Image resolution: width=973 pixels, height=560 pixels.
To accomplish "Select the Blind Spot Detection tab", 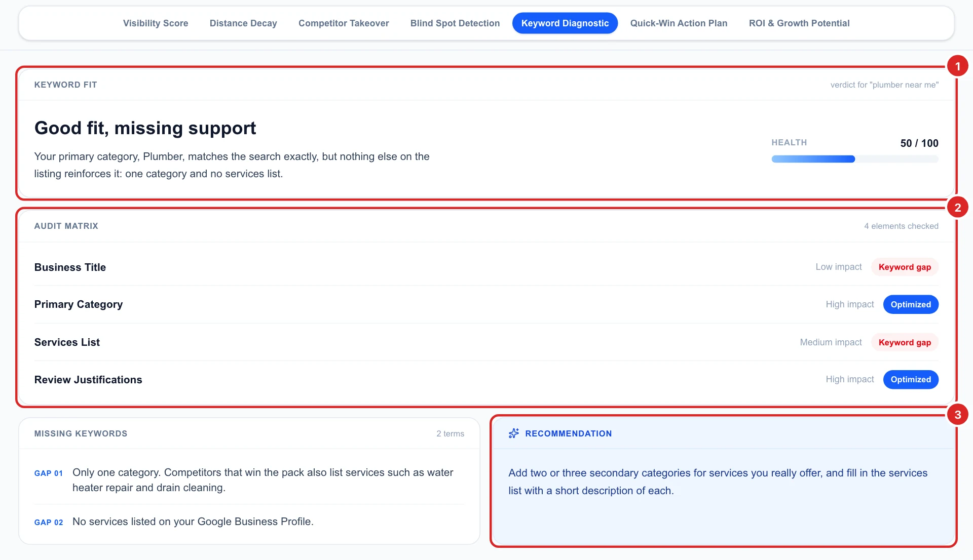I will (x=455, y=23).
